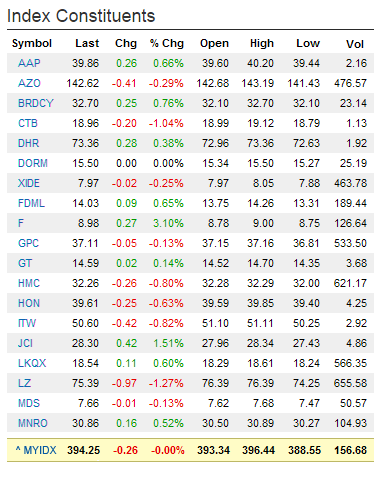The height and width of the screenshot is (482, 380).
Task: Open the CTB symbol link
Action: pos(28,123)
